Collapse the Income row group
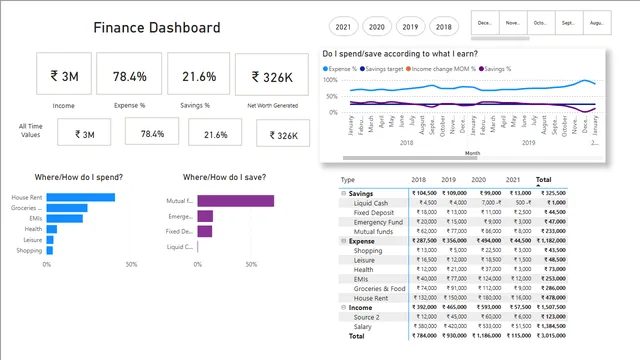This screenshot has width=640, height=360. click(344, 307)
